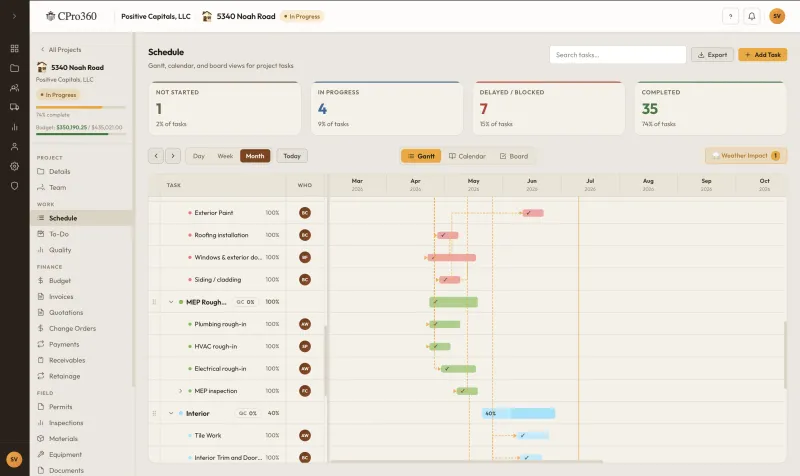Open the Delayed / Blocked summary card
800x476 pixels.
(x=548, y=108)
